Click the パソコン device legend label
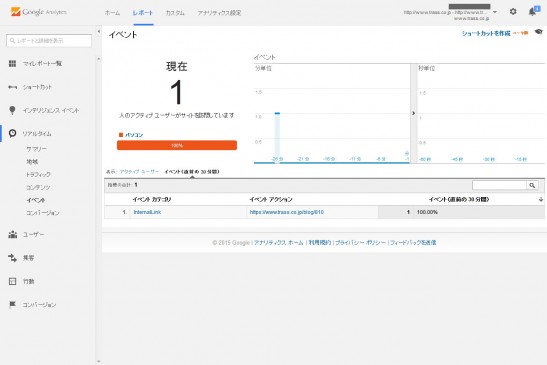This screenshot has height=365, width=547. point(134,135)
